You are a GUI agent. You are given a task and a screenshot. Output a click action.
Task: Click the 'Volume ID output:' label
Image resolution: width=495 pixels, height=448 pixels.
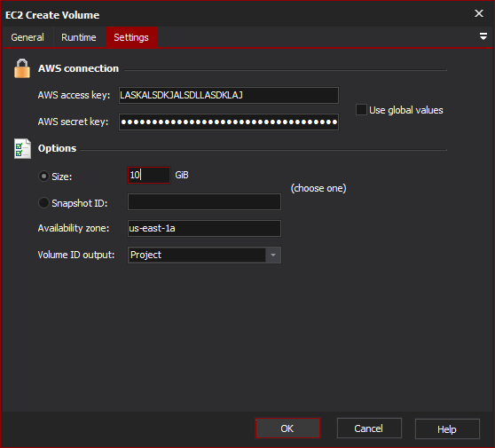[x=76, y=255]
